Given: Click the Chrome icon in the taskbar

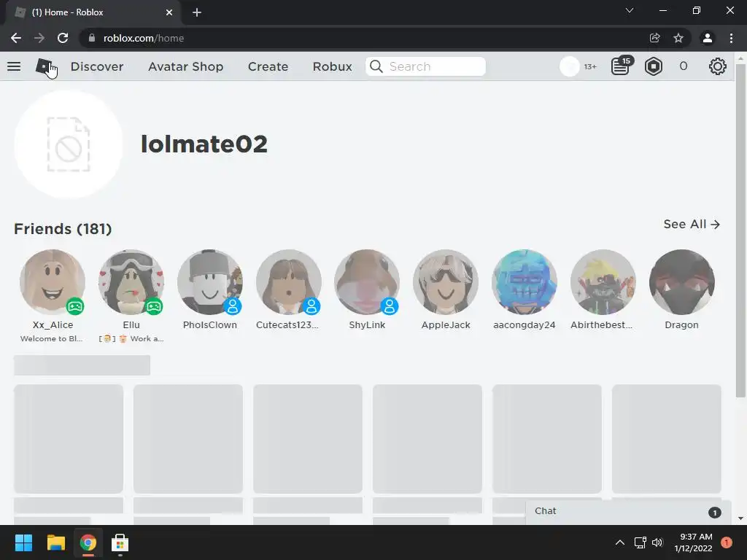Looking at the screenshot, I should tap(88, 542).
